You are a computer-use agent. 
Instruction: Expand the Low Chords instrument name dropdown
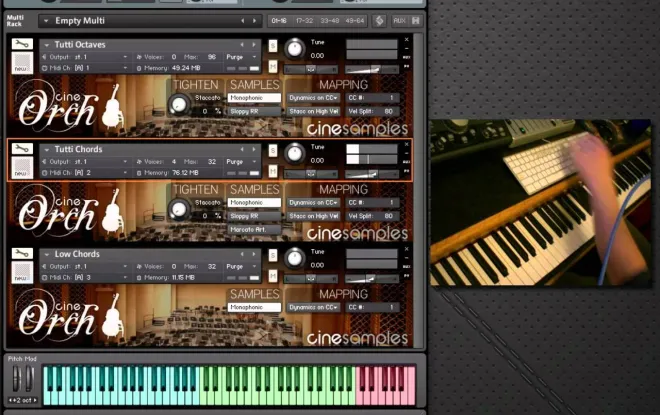[47, 254]
